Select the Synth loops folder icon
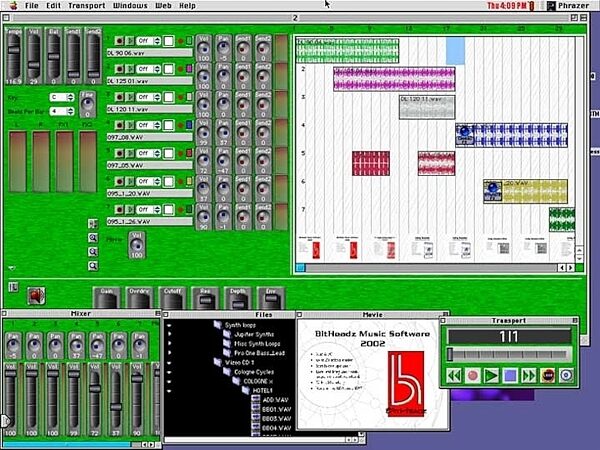The width and height of the screenshot is (600, 450). pyautogui.click(x=218, y=325)
